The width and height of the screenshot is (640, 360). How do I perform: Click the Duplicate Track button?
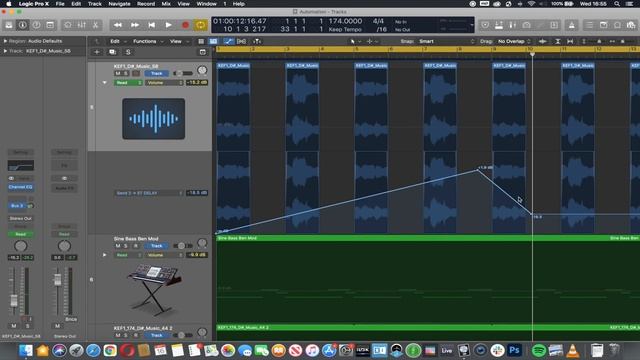(112, 52)
